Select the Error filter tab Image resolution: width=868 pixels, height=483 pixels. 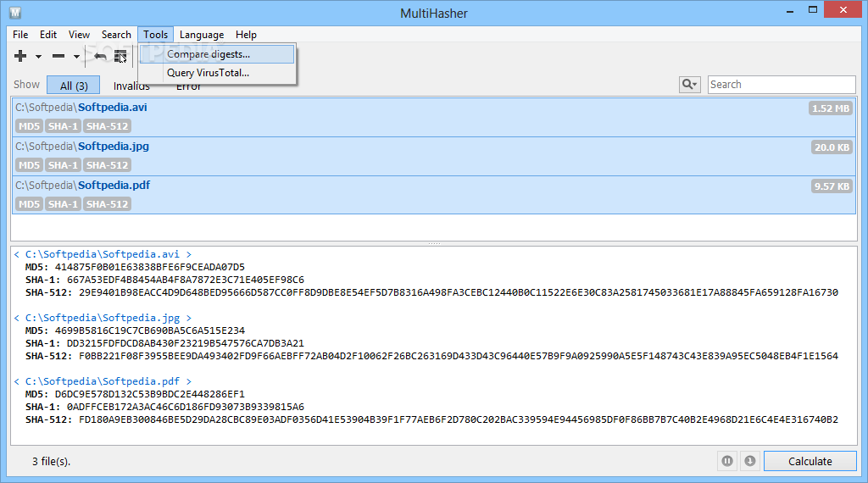189,87
